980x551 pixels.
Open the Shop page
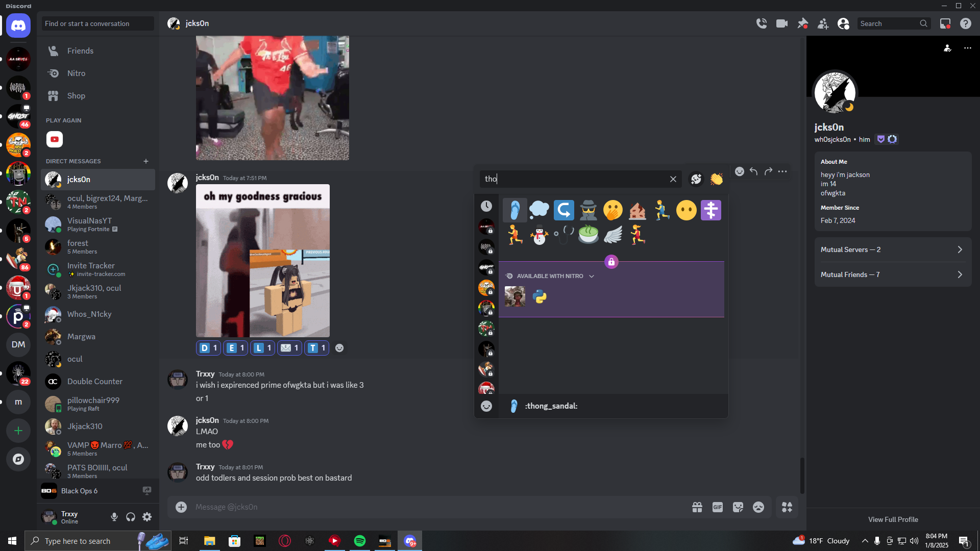[76, 96]
